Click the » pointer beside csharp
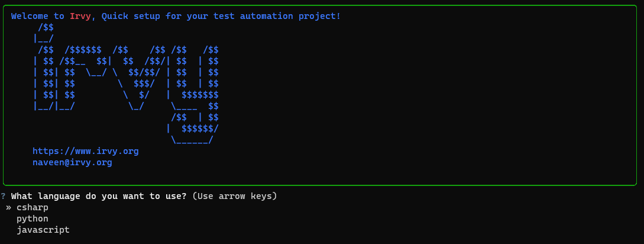Viewport: 644px width, 244px height. coord(9,208)
